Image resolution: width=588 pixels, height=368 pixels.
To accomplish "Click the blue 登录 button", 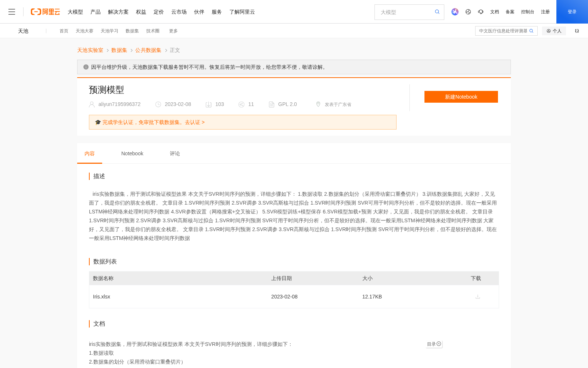I will pyautogui.click(x=572, y=12).
